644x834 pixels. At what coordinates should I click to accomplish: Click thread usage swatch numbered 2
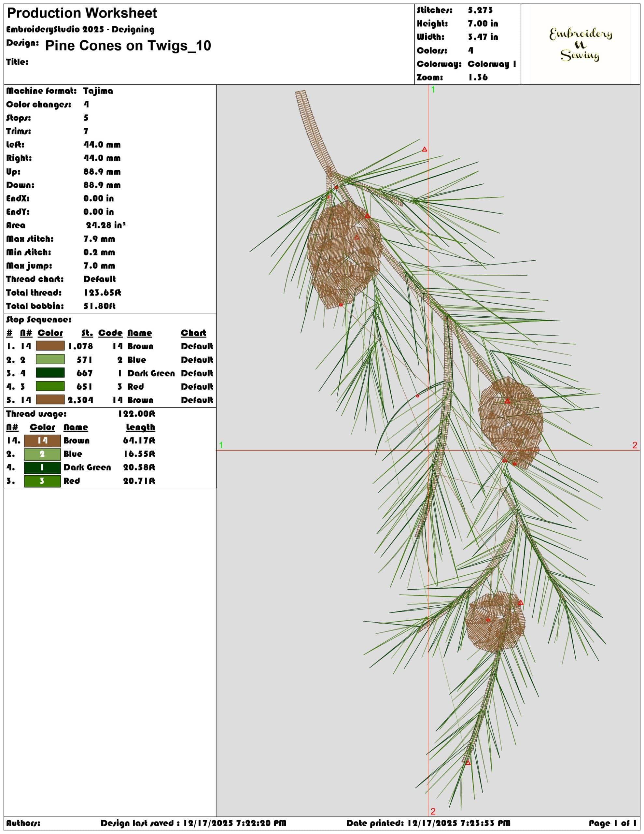(42, 454)
